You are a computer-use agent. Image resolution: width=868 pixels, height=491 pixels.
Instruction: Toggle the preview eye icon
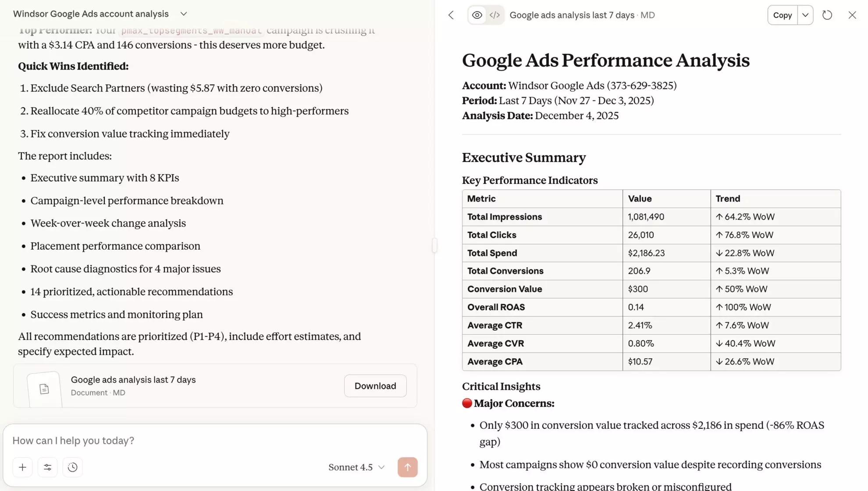[x=477, y=14]
